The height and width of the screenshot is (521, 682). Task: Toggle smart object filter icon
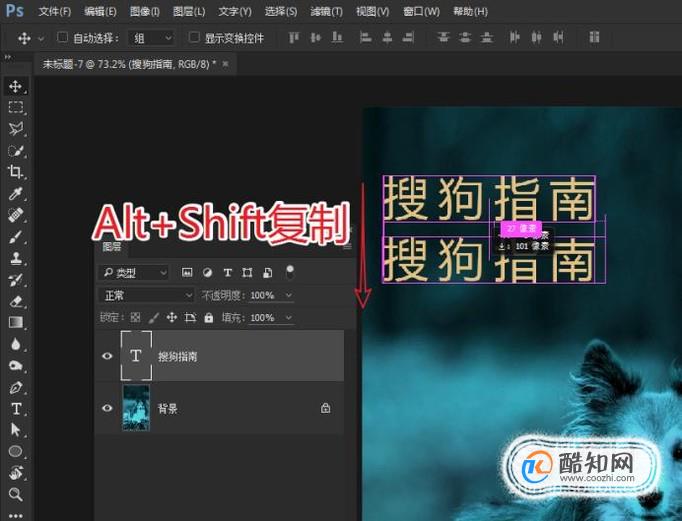(268, 273)
